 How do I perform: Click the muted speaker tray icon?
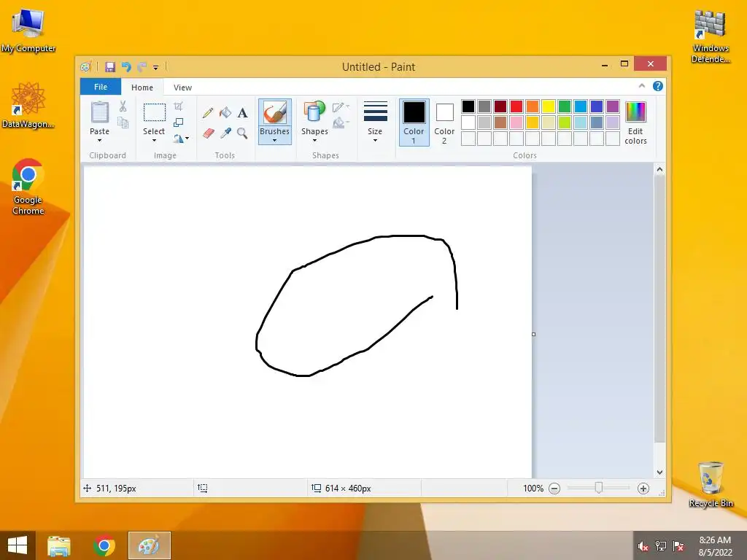tap(643, 546)
